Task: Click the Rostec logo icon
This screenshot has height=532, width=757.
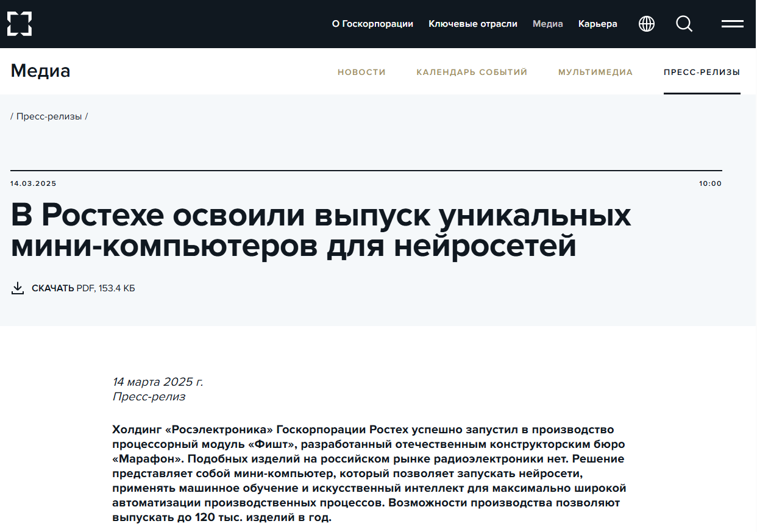Action: (x=20, y=24)
